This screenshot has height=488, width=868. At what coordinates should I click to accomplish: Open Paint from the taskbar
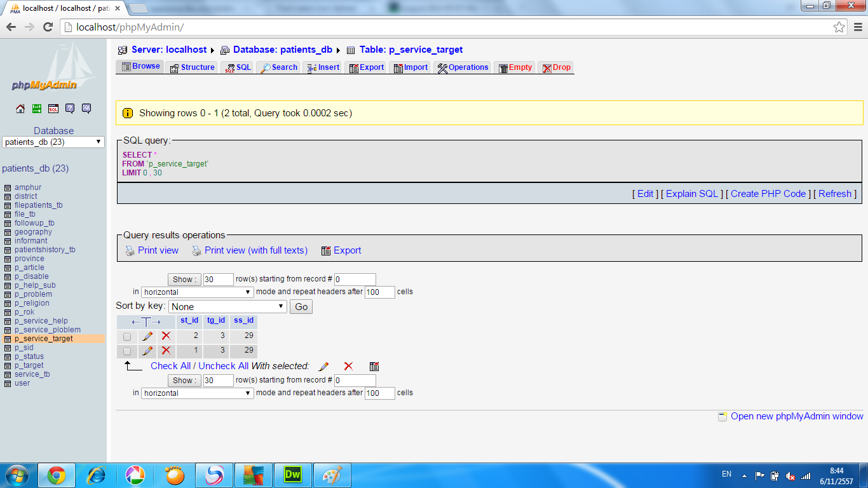pyautogui.click(x=332, y=475)
